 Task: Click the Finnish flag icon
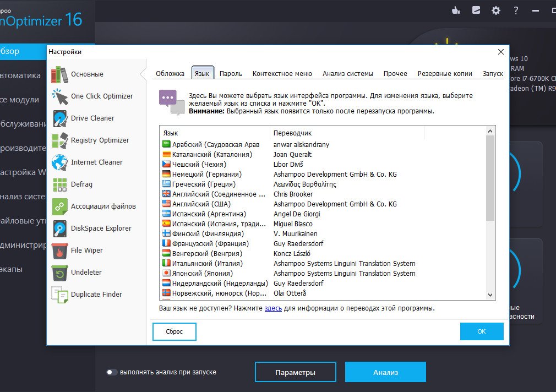pos(166,233)
